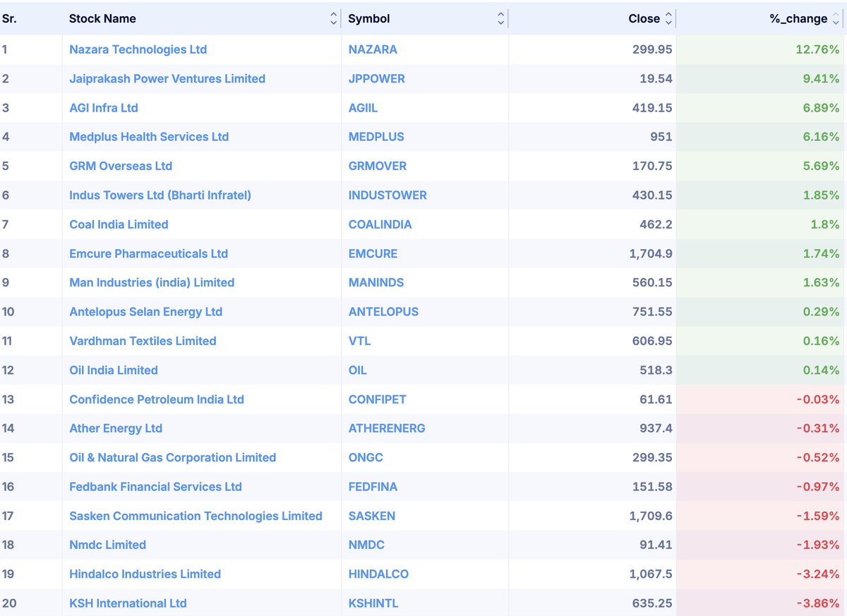Image resolution: width=847 pixels, height=616 pixels.
Task: Click the Close header label
Action: (644, 19)
